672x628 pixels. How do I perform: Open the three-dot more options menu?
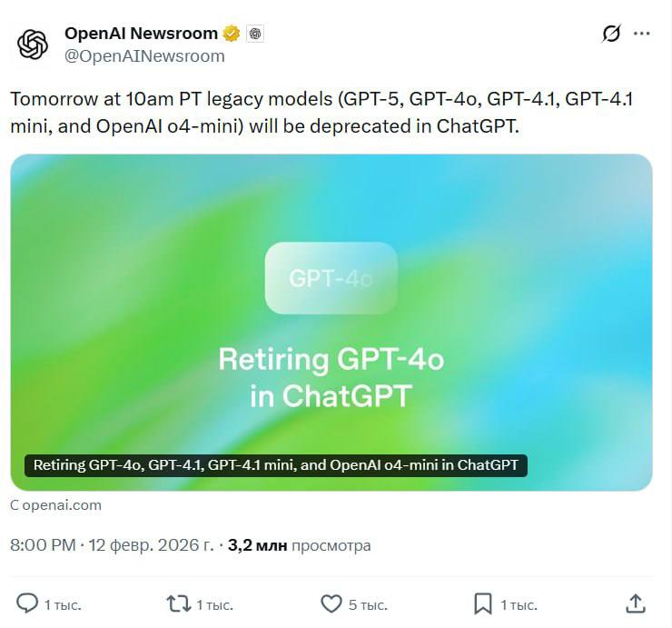pos(642,34)
